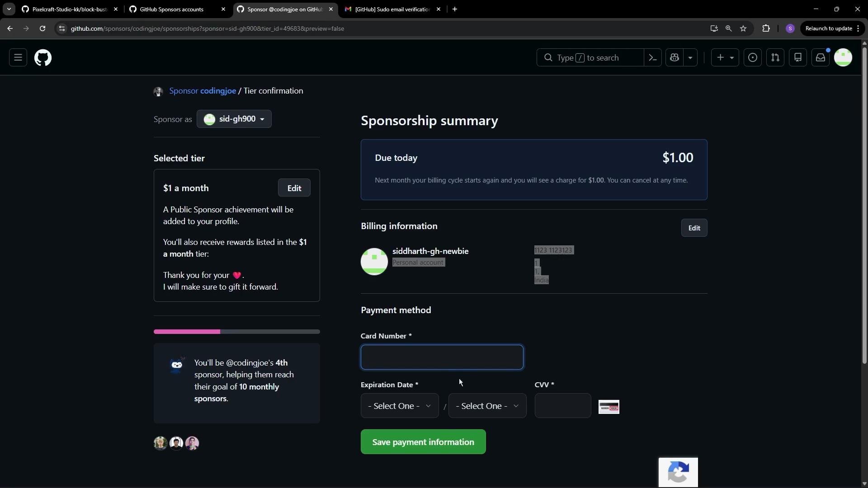Focus the Card Number field

pyautogui.click(x=442, y=357)
